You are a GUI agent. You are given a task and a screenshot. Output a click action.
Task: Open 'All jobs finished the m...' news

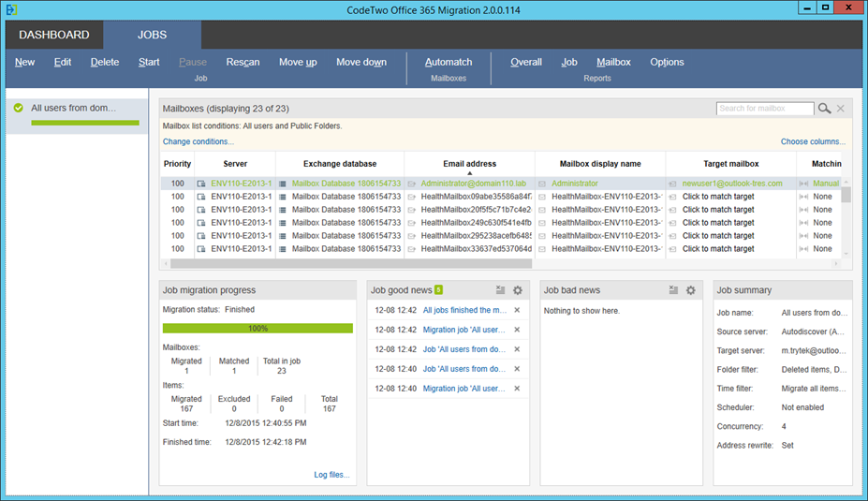(464, 310)
